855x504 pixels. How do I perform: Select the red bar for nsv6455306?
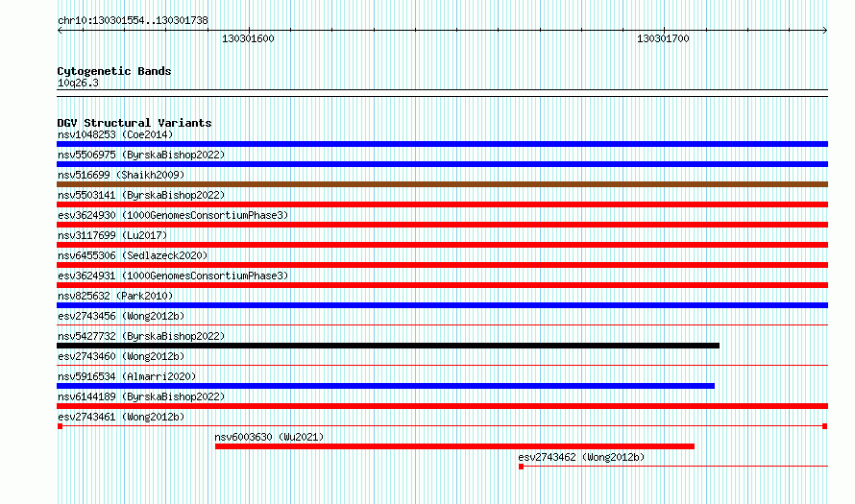click(442, 265)
